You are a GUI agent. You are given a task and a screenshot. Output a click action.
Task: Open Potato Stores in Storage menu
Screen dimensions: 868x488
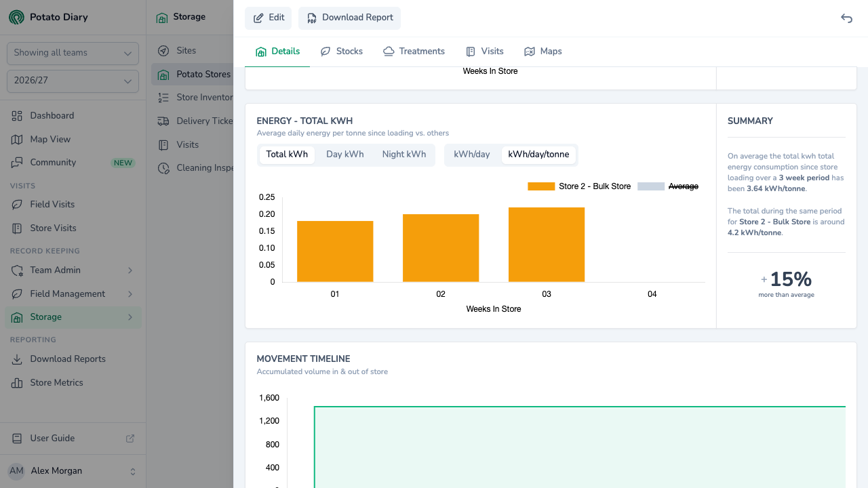tap(192, 74)
